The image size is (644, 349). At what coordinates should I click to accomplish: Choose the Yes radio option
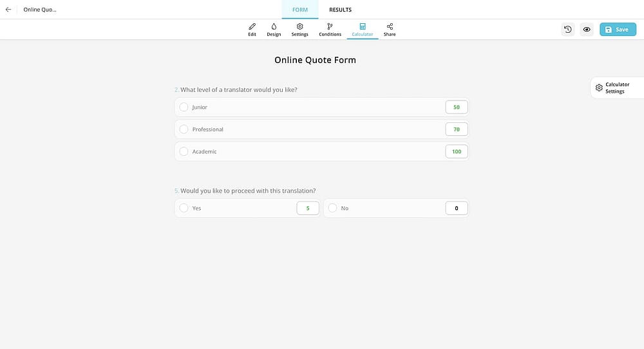(x=184, y=208)
